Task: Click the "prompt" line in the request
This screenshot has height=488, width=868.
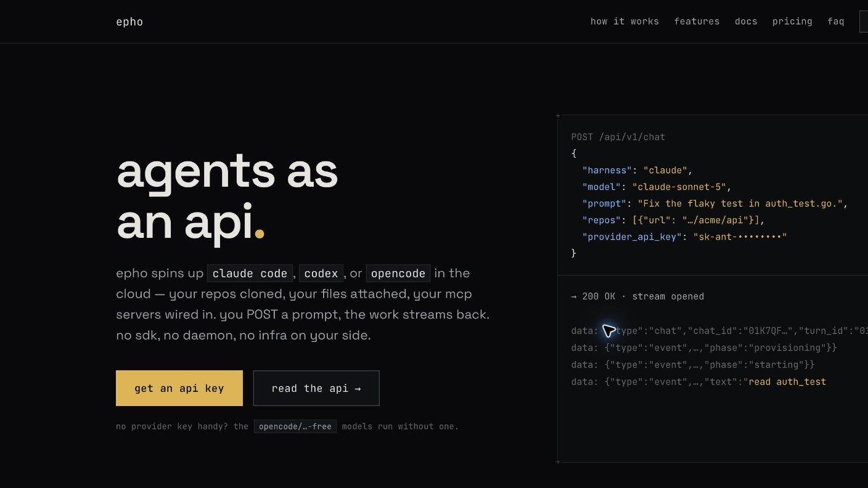Action: pos(715,203)
